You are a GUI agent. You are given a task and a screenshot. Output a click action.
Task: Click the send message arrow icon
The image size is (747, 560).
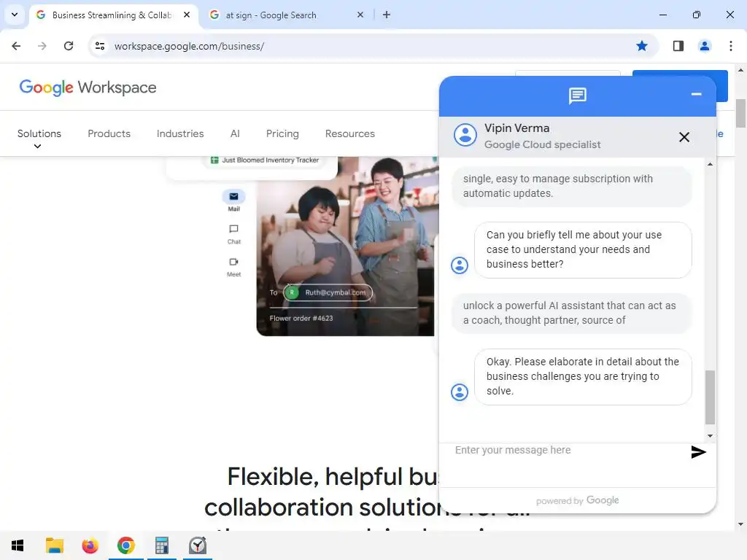698,452
